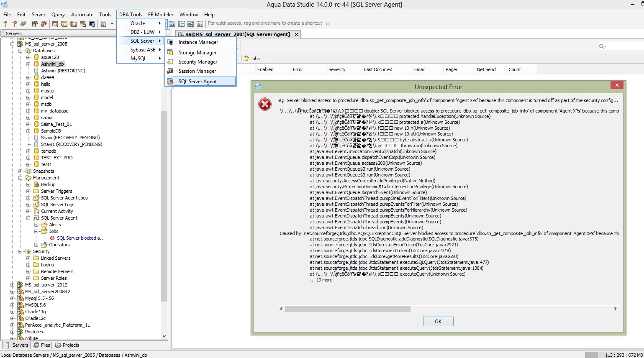Image resolution: width=644 pixels, height=358 pixels.
Task: Sort by the Severity column header
Action: [x=344, y=69]
